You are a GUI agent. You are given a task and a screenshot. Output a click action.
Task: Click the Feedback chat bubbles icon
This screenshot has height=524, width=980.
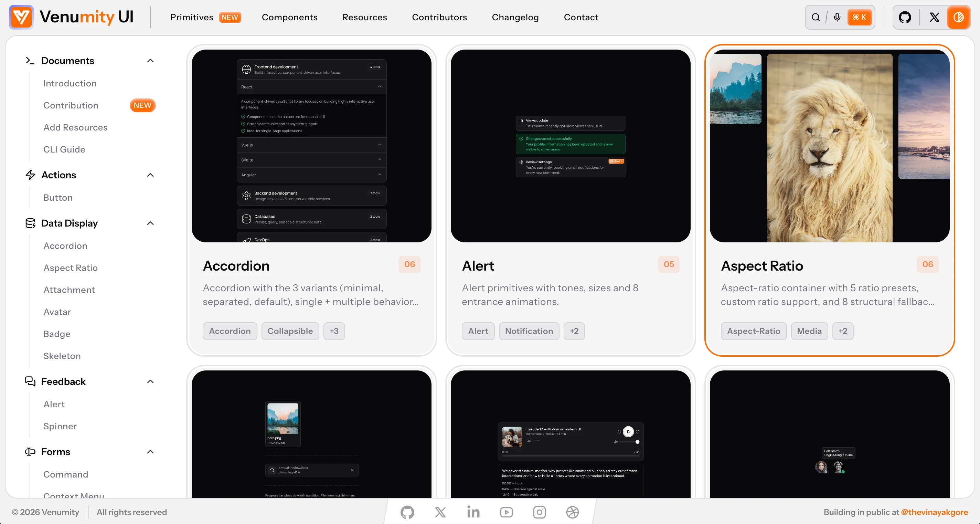coord(30,381)
